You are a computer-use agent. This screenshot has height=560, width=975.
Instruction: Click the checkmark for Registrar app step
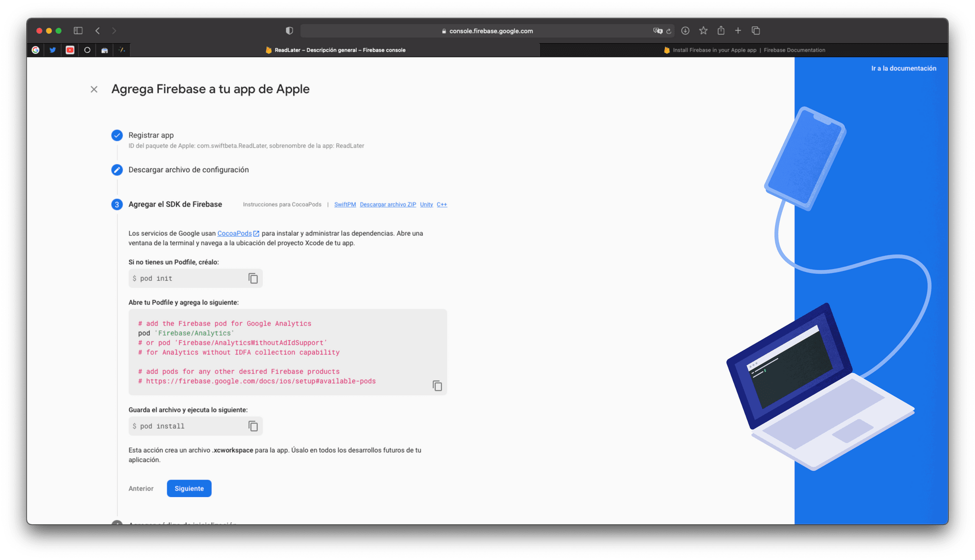117,135
